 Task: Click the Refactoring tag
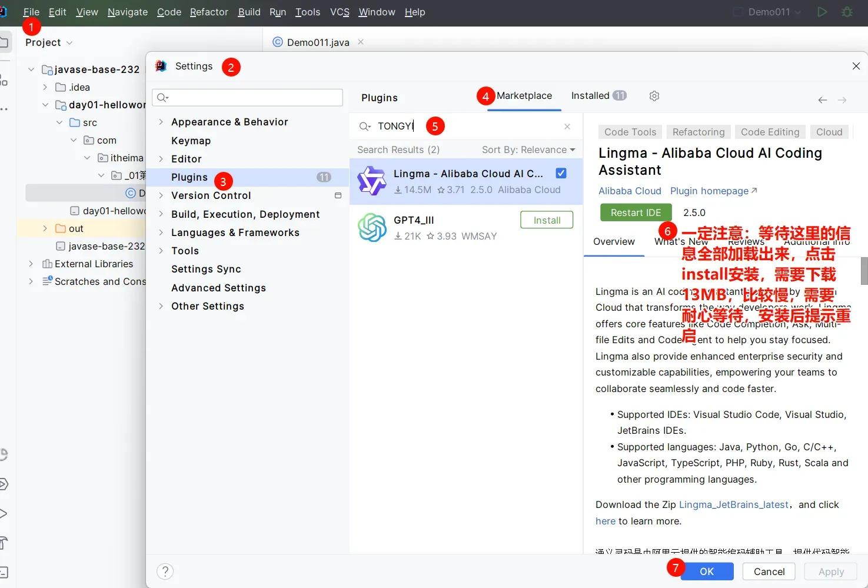click(x=699, y=132)
